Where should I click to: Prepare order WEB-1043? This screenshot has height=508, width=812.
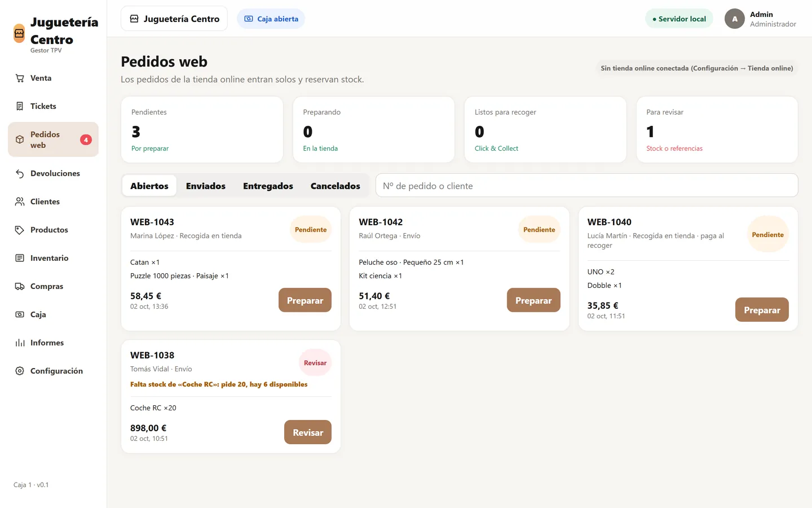click(305, 300)
